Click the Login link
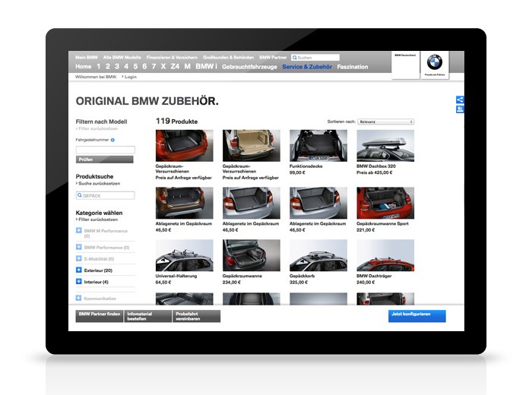532x395 pixels. point(131,77)
